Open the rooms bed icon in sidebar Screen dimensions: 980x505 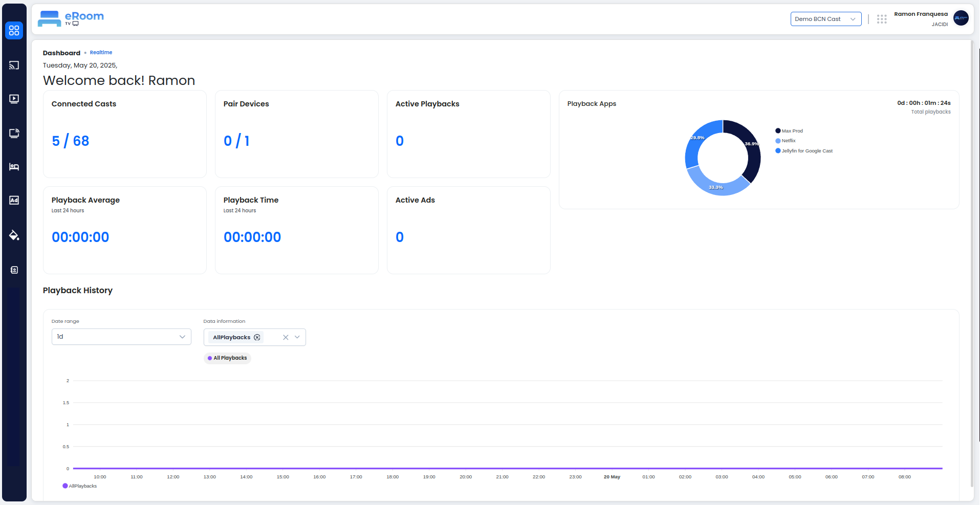pos(14,167)
